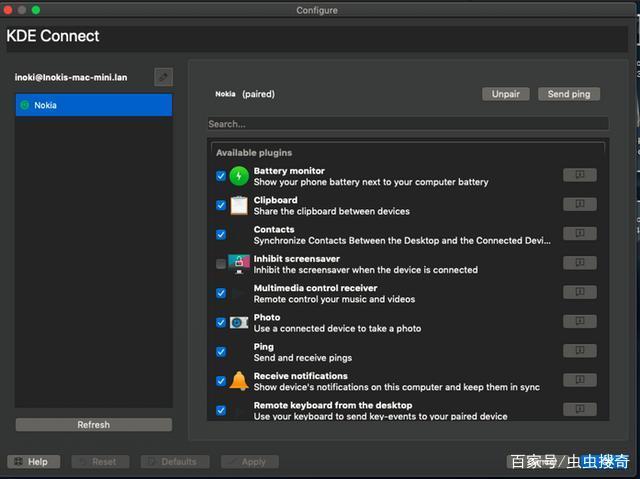Enable the Inhibit screensaver checkbox
Image resolution: width=640 pixels, height=479 pixels.
[221, 264]
